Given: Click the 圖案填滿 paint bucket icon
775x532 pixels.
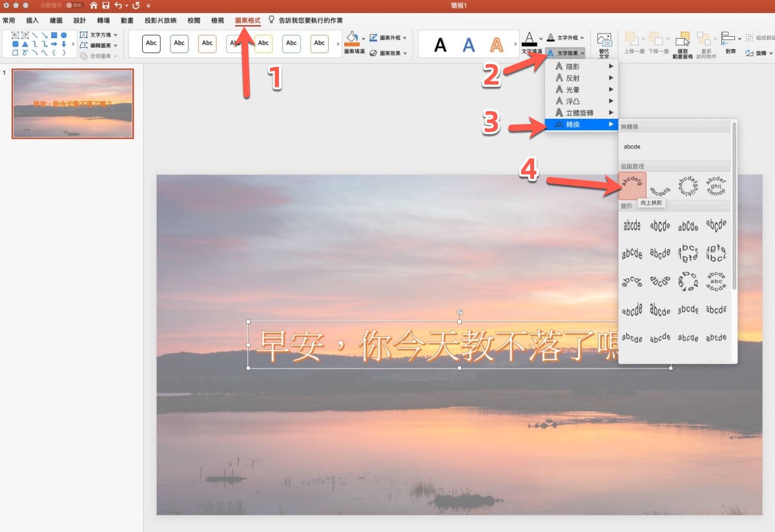Looking at the screenshot, I should coord(351,39).
